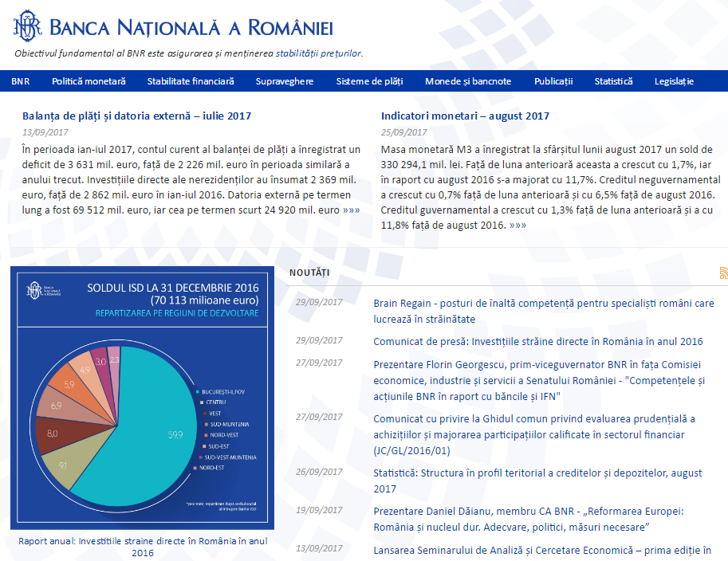
Task: Open the BNR menu item
Action: click(x=21, y=81)
